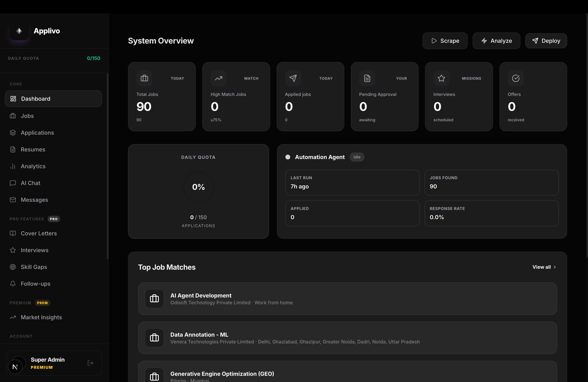The width and height of the screenshot is (588, 382).
Task: Click the Messages envelope icon
Action: tap(13, 200)
